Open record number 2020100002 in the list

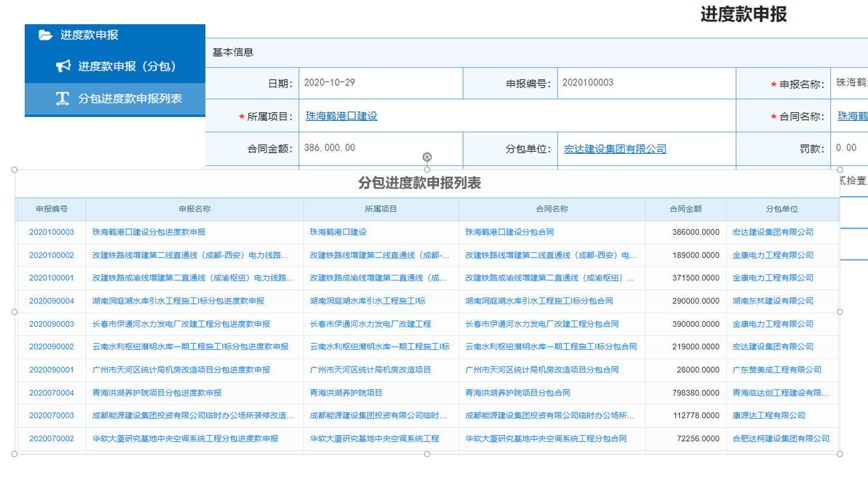[51, 255]
